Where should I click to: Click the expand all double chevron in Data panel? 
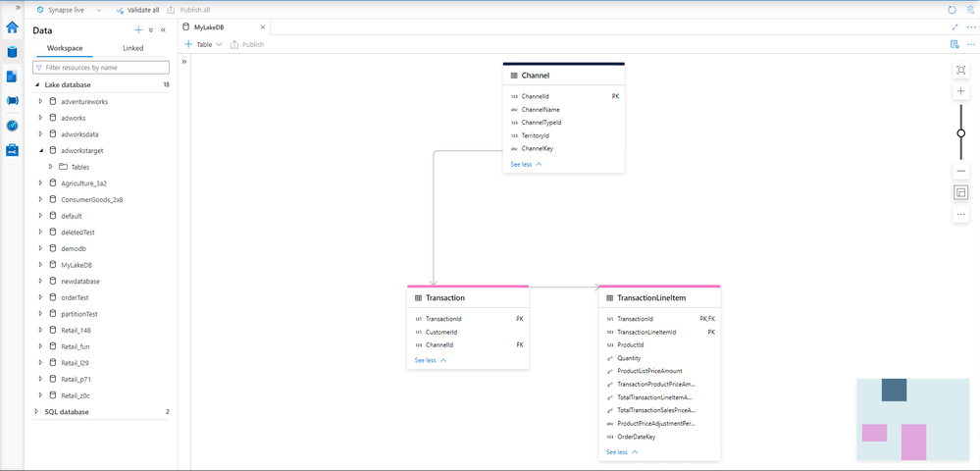(x=151, y=30)
